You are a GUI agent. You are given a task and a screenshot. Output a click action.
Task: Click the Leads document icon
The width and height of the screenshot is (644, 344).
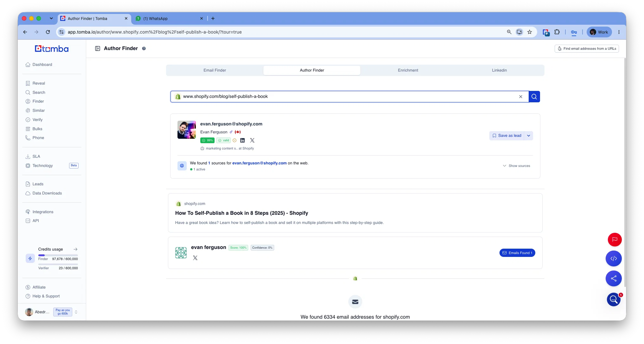pos(28,184)
